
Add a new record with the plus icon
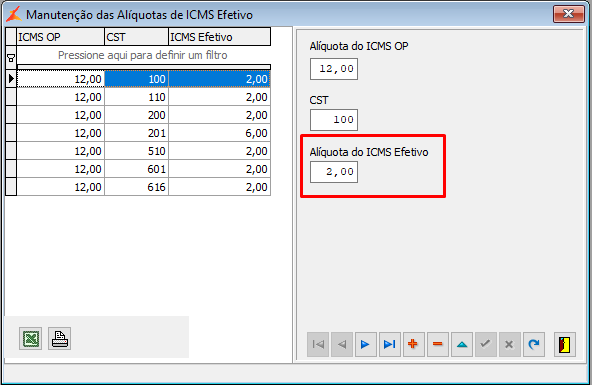[x=414, y=344]
